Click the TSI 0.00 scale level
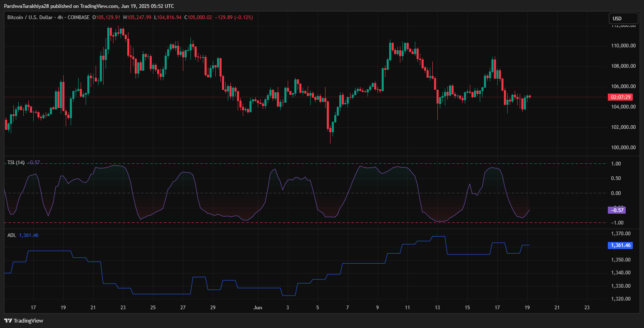 tap(616, 193)
